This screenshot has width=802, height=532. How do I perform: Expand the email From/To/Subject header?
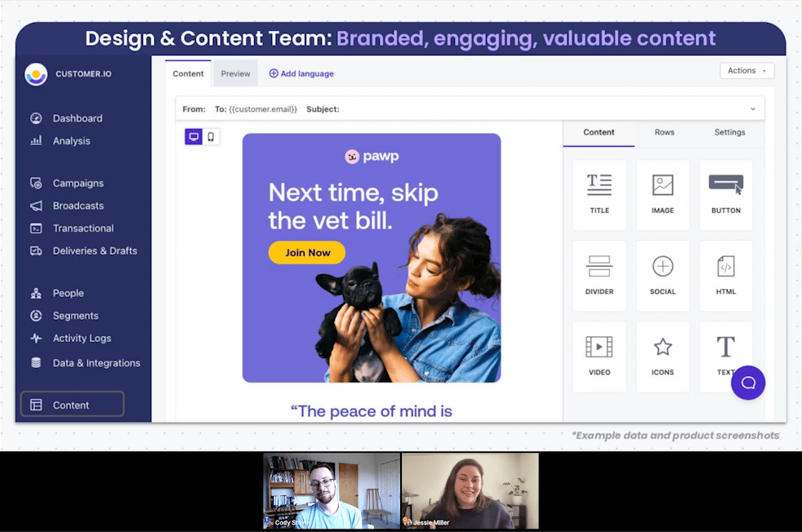click(753, 109)
